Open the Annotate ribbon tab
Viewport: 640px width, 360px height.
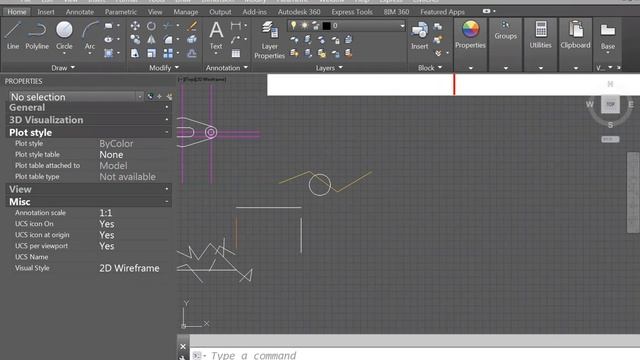pyautogui.click(x=80, y=12)
